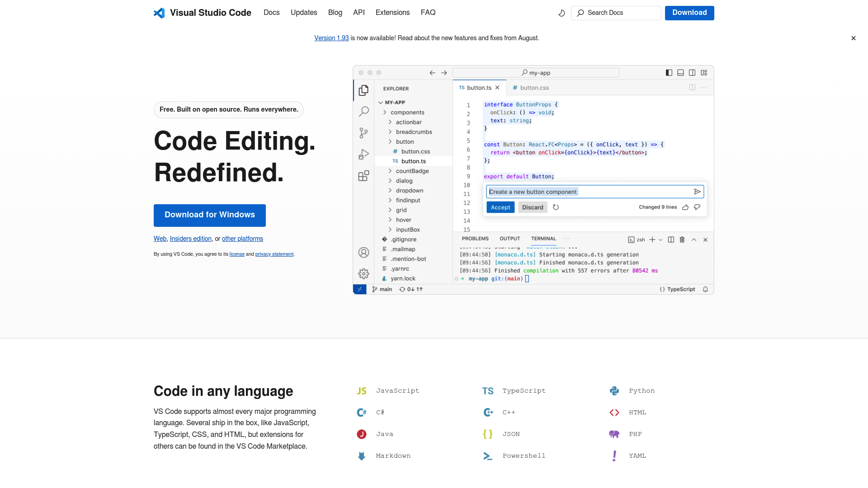Toggle the bottom panel layout icon
The width and height of the screenshot is (868, 488).
click(x=680, y=73)
